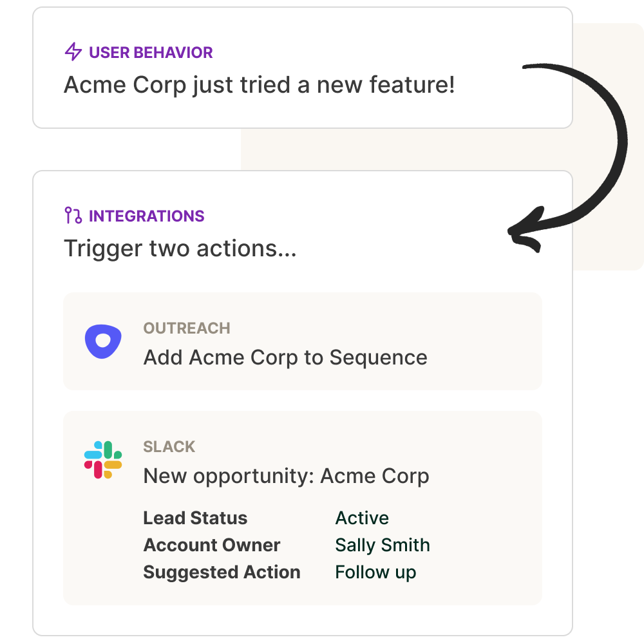Click the blue Outreach logo
This screenshot has height=644, width=644.
click(103, 341)
